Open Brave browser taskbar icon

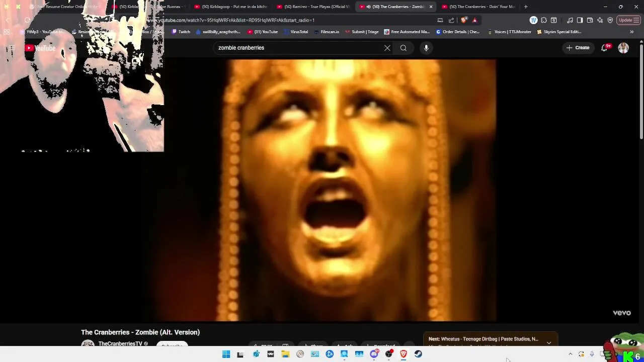[x=404, y=354]
